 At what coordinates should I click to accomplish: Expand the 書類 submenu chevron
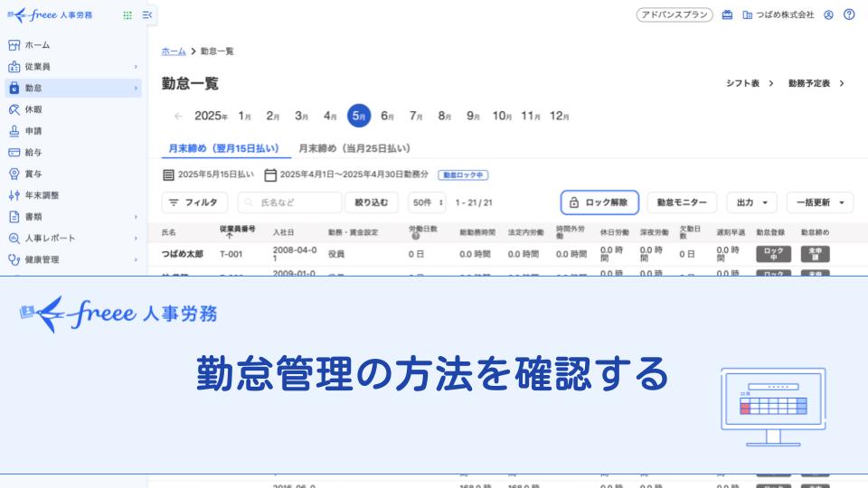point(136,217)
